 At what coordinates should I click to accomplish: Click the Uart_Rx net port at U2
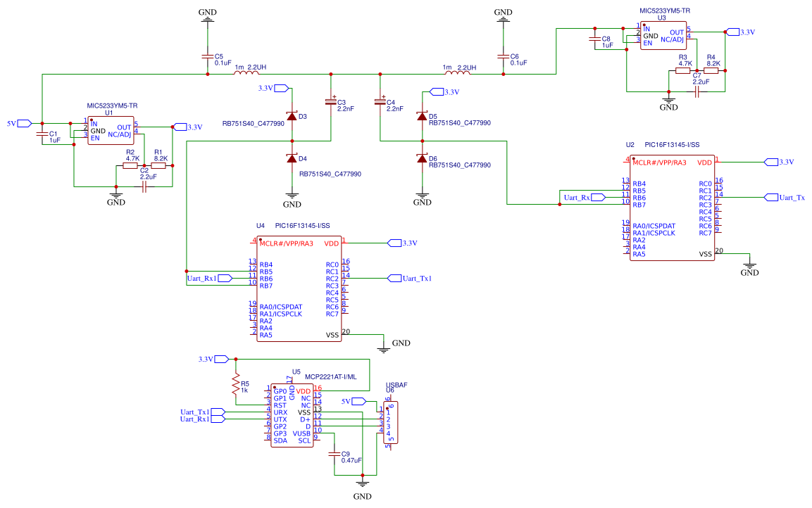coord(584,198)
